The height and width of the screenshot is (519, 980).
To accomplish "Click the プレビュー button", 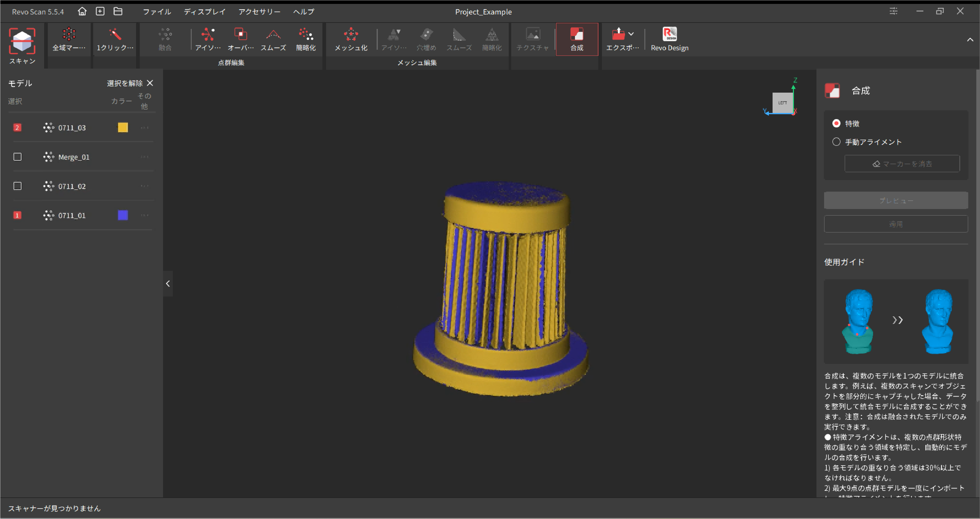I will (896, 200).
